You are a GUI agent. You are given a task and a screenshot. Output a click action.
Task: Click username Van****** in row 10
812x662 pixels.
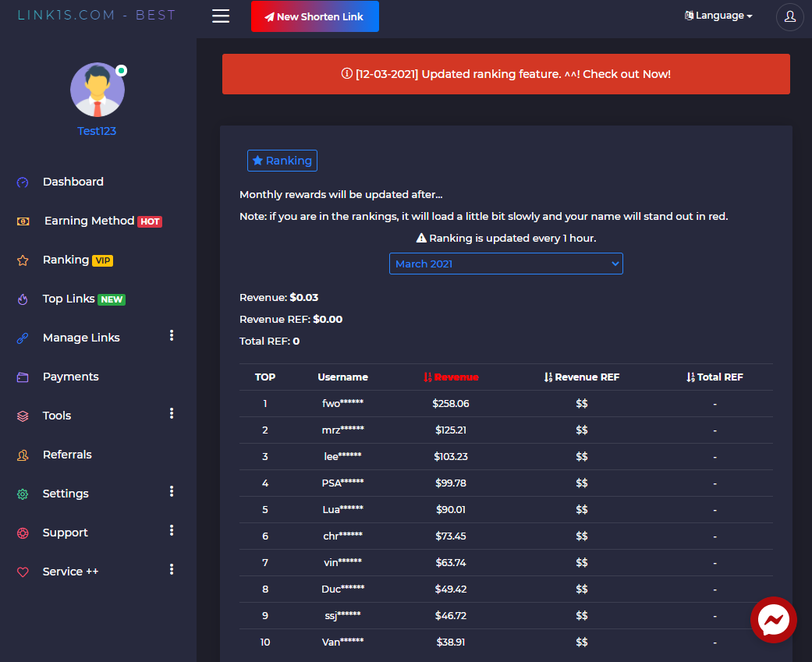(x=343, y=642)
